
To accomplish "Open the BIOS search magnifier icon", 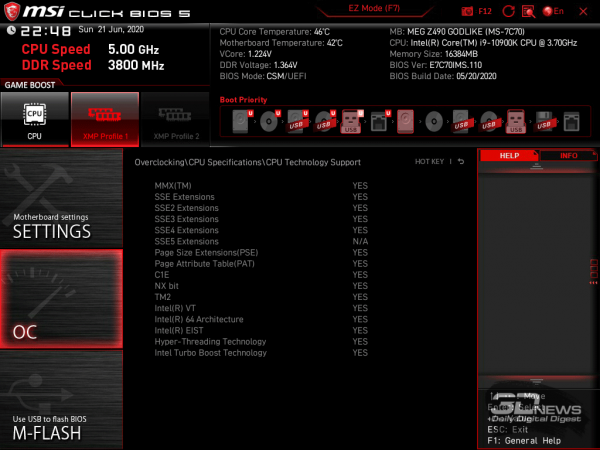I will (530, 11).
